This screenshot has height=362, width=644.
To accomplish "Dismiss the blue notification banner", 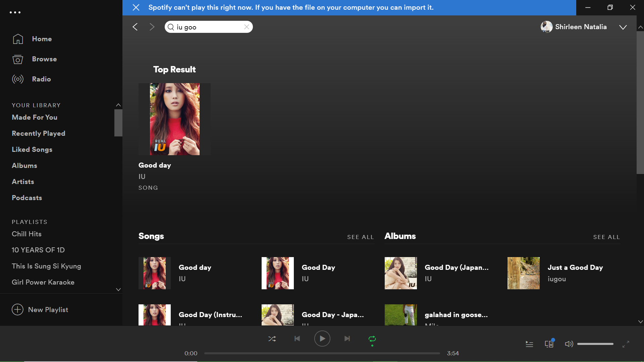I will (x=136, y=7).
